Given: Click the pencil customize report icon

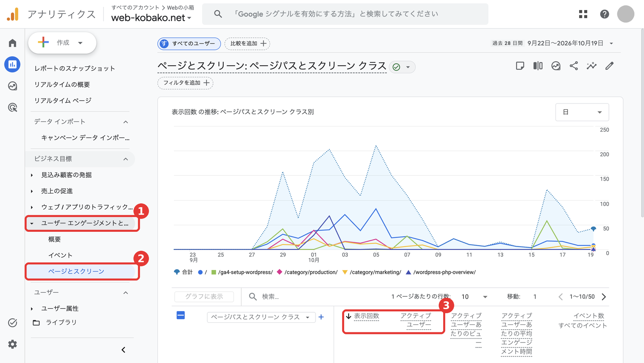Looking at the screenshot, I should (609, 66).
